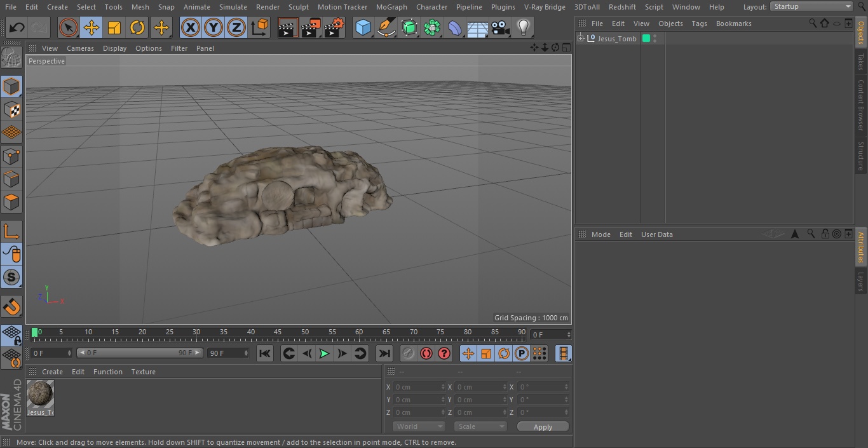
Task: Select the Live Selection tool
Action: 69,28
